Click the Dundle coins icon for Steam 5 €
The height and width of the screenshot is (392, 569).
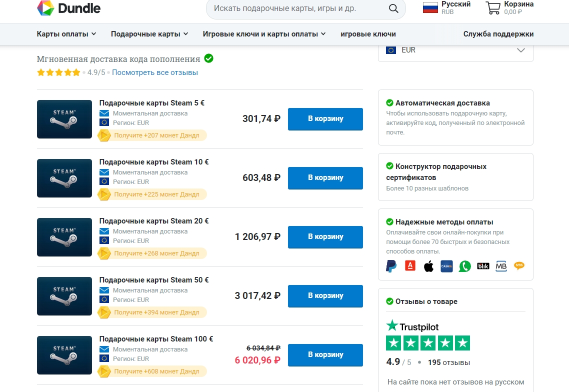104,135
